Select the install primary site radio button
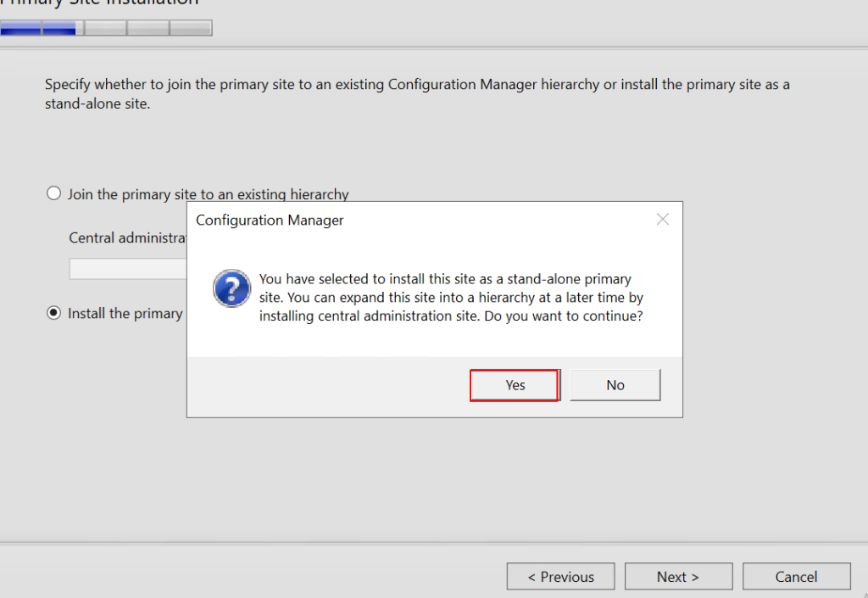This screenshot has height=598, width=868. [x=54, y=313]
